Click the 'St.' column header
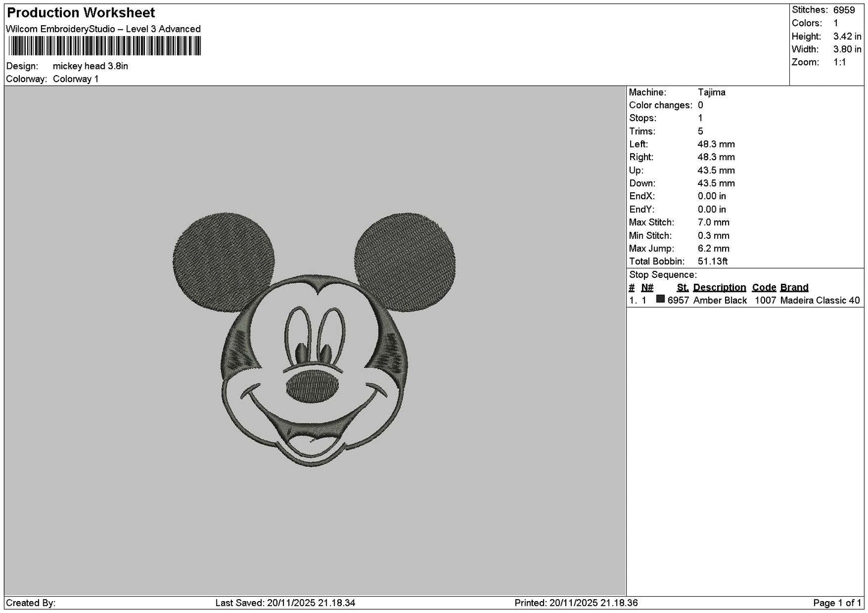 [x=682, y=288]
